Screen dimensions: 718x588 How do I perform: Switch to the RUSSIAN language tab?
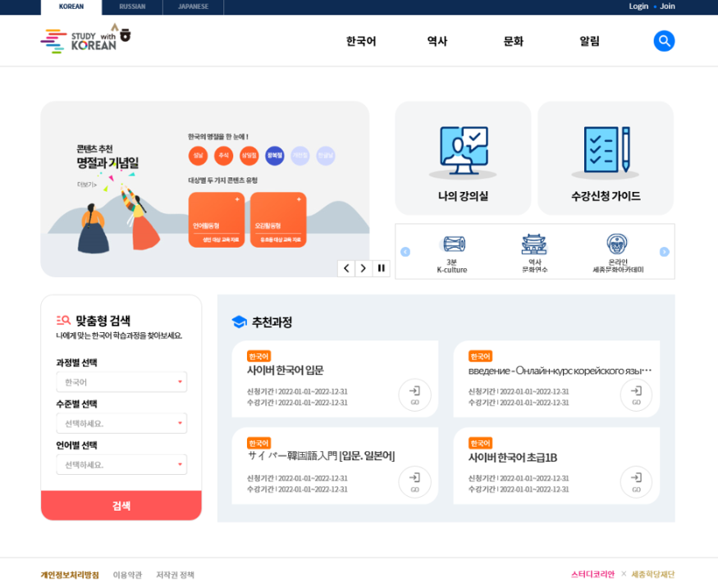pos(132,7)
